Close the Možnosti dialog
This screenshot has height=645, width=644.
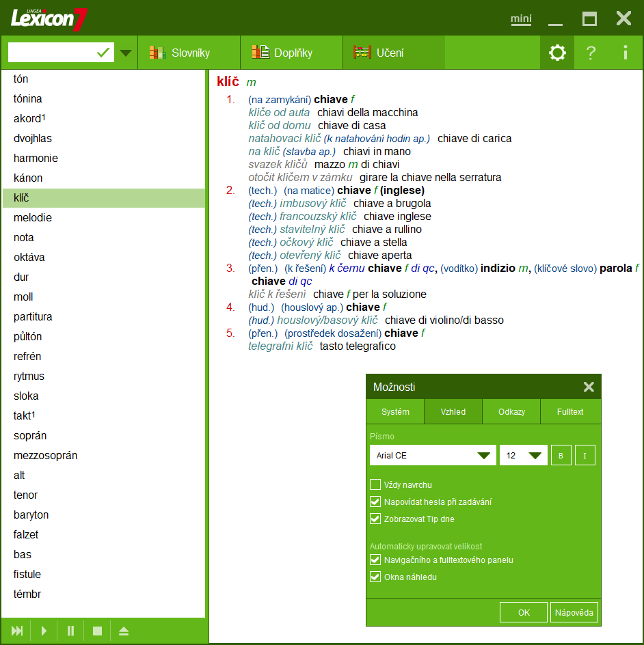click(x=589, y=387)
